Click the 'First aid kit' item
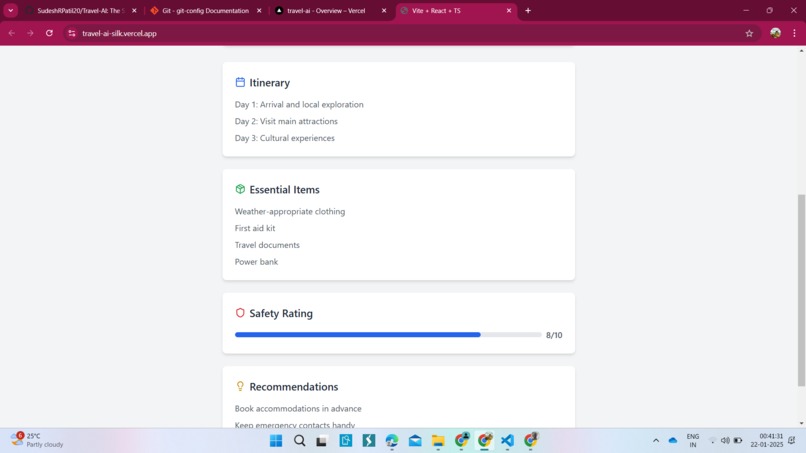806x453 pixels. click(x=255, y=228)
